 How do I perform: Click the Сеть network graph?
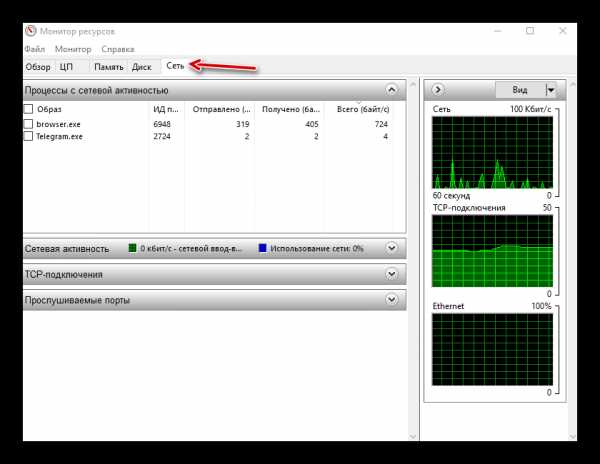pyautogui.click(x=492, y=152)
